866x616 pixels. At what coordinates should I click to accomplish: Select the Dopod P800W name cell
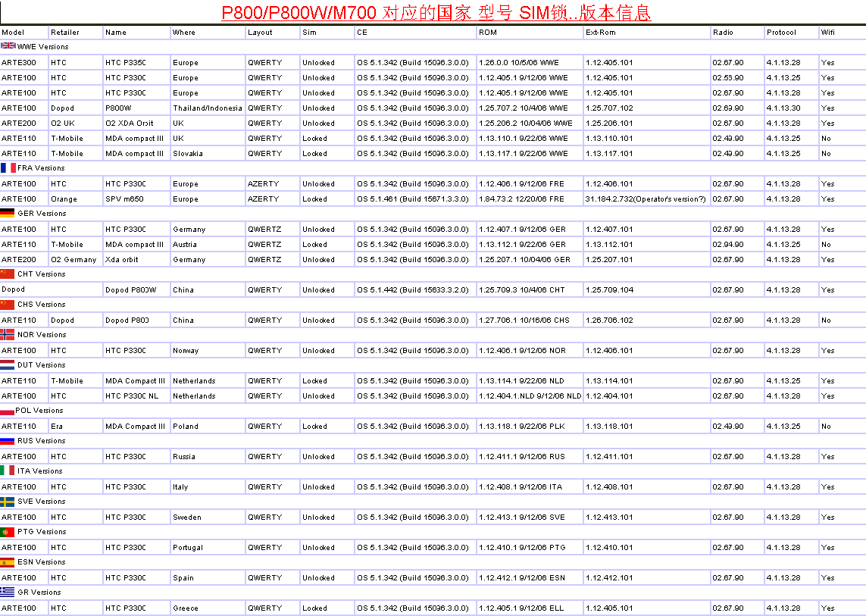pos(136,289)
